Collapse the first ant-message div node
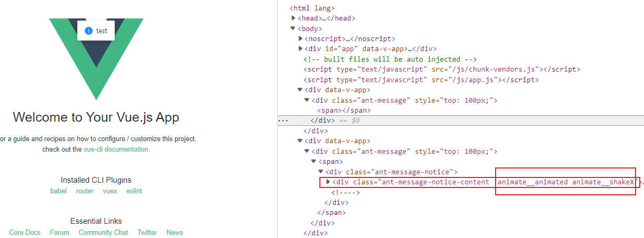 pos(307,100)
